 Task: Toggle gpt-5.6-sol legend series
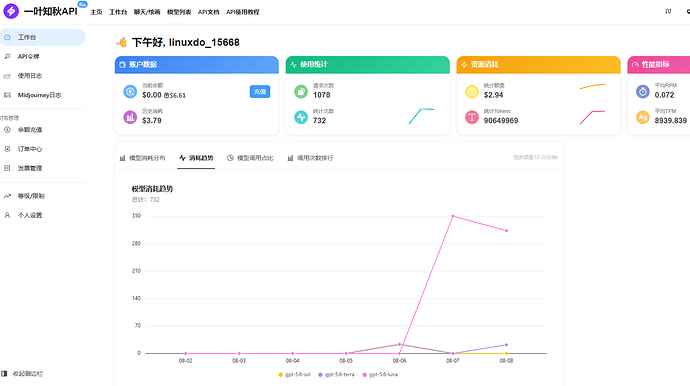[294, 375]
